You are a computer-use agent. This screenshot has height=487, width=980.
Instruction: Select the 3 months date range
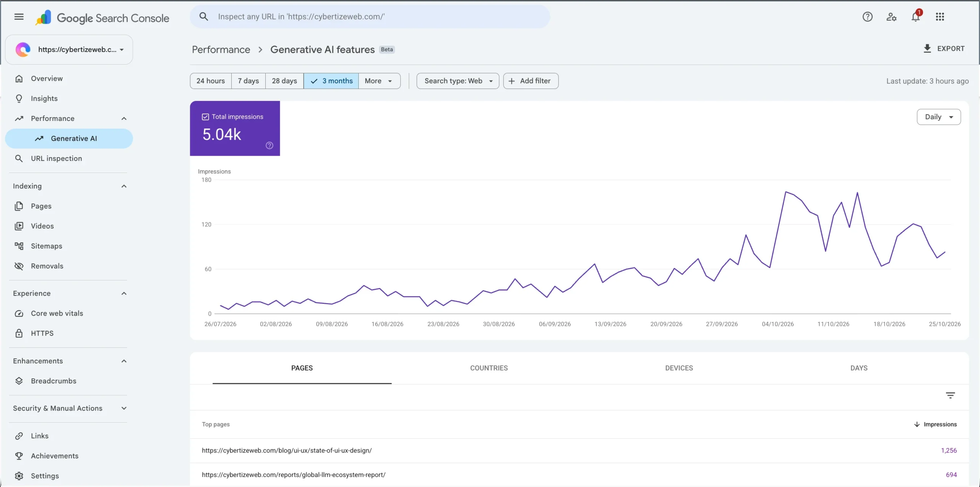tap(331, 81)
